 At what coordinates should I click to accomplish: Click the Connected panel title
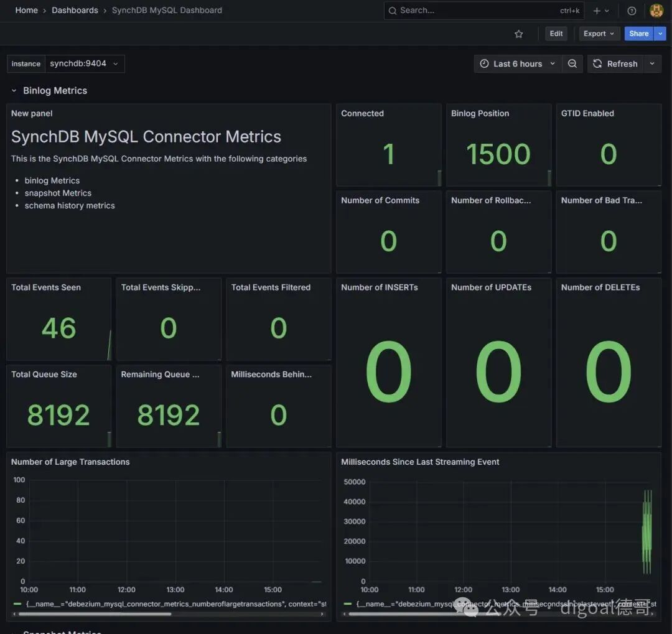coord(362,114)
